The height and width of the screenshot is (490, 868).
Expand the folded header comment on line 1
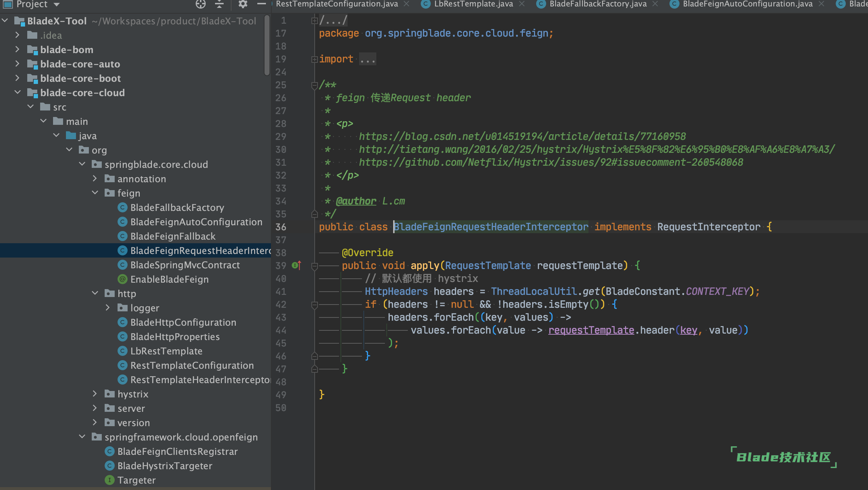(314, 21)
